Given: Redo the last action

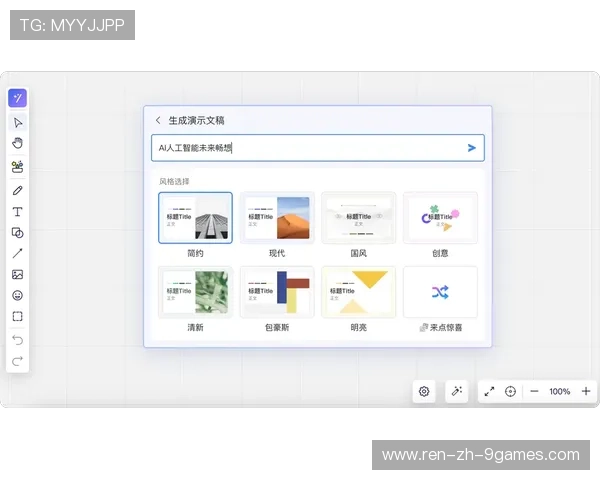Looking at the screenshot, I should tap(18, 361).
